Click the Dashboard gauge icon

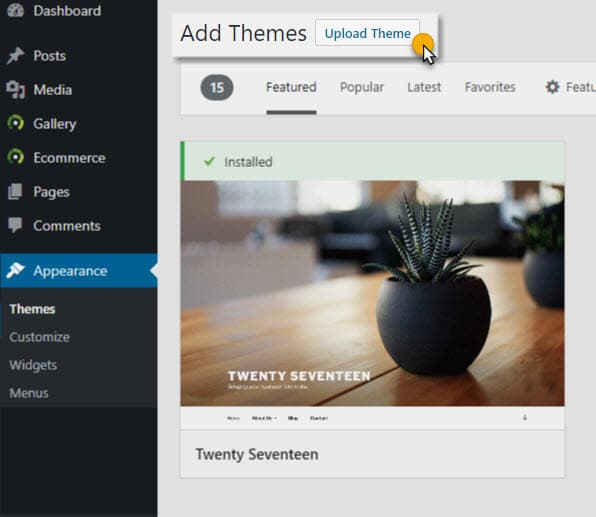(16, 10)
